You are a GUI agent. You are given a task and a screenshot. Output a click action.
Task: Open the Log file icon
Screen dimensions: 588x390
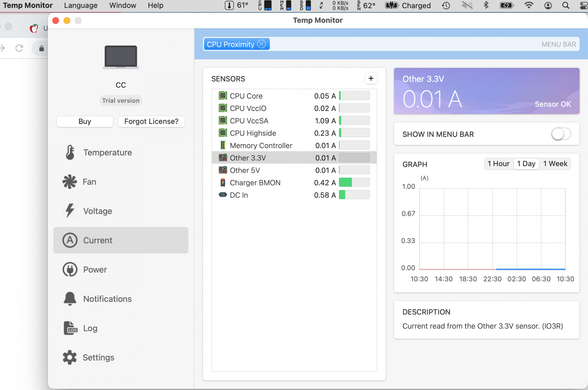click(x=70, y=328)
